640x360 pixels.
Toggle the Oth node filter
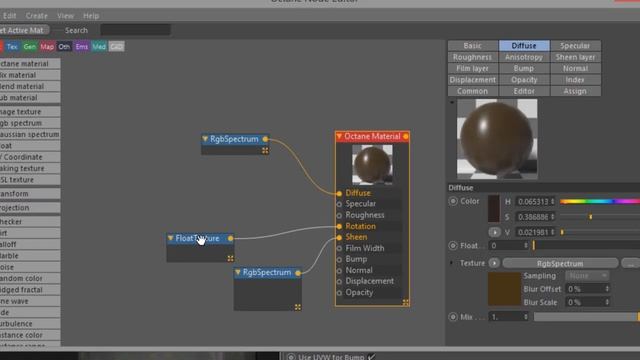click(64, 47)
